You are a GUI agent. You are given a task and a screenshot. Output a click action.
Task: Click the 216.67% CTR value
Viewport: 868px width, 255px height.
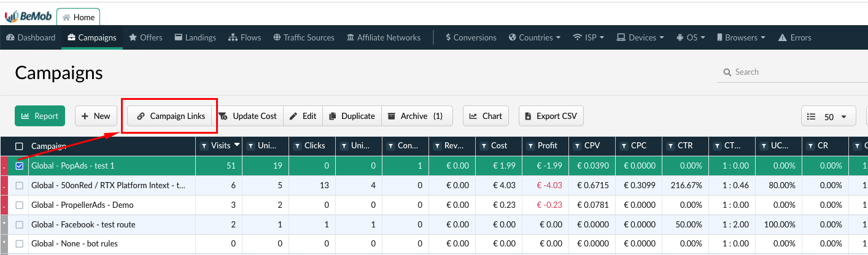pos(687,186)
